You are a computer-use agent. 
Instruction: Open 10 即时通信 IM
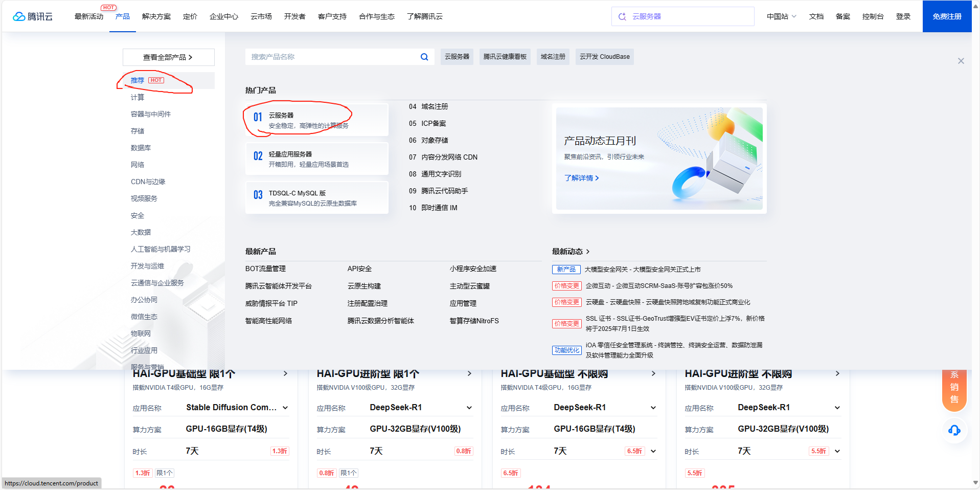(433, 208)
